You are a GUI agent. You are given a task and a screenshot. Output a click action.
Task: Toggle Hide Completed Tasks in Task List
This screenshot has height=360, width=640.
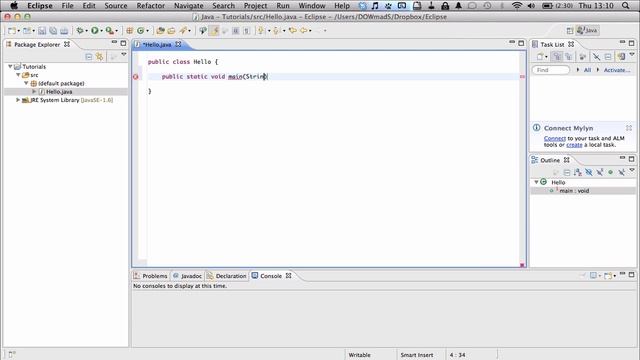(x=596, y=57)
